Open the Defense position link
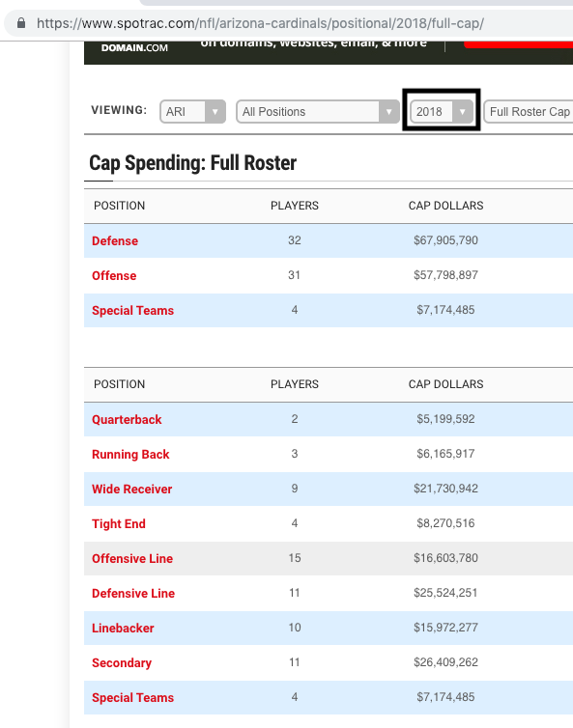This screenshot has height=728, width=573. (115, 241)
